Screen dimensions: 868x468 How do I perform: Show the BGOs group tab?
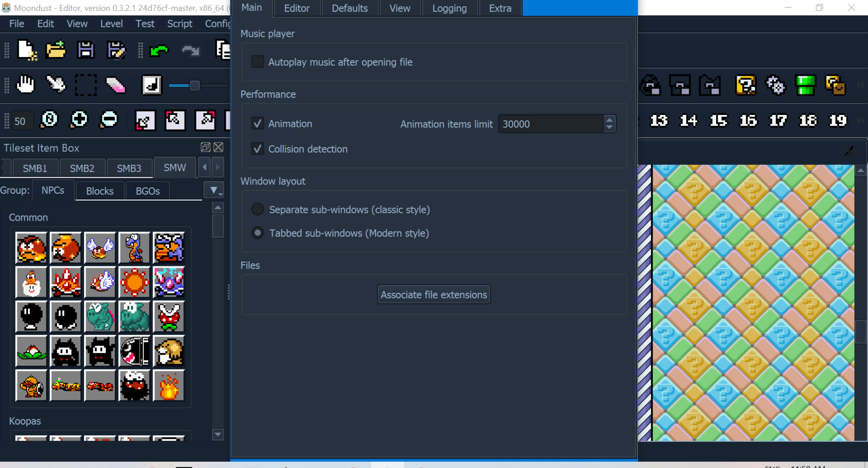click(x=148, y=191)
